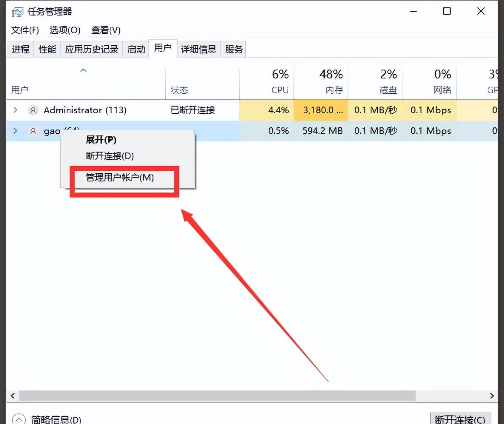
Task: Click gao's 0.1 MB/秒 disk cell
Action: [x=375, y=131]
